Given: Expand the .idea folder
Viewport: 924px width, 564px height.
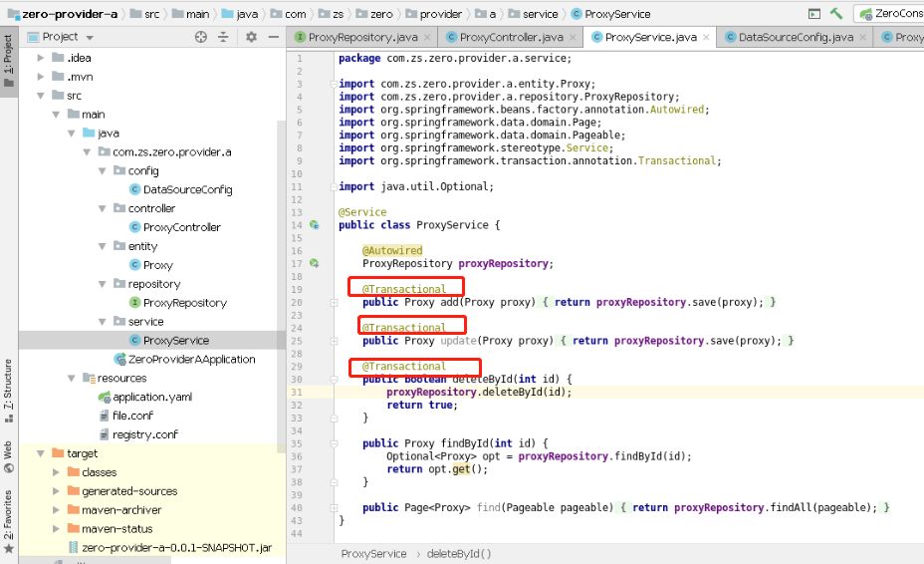Looking at the screenshot, I should pyautogui.click(x=41, y=58).
